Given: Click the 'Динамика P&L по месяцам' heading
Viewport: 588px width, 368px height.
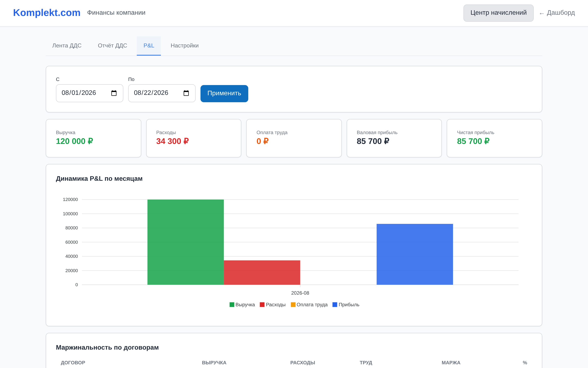Looking at the screenshot, I should pos(99,179).
